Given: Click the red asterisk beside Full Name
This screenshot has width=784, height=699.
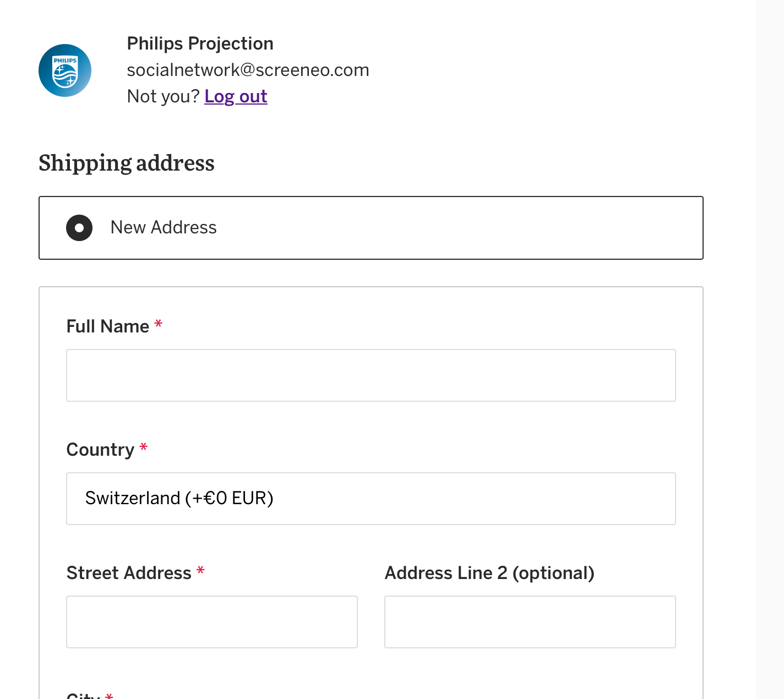Looking at the screenshot, I should click(x=159, y=324).
